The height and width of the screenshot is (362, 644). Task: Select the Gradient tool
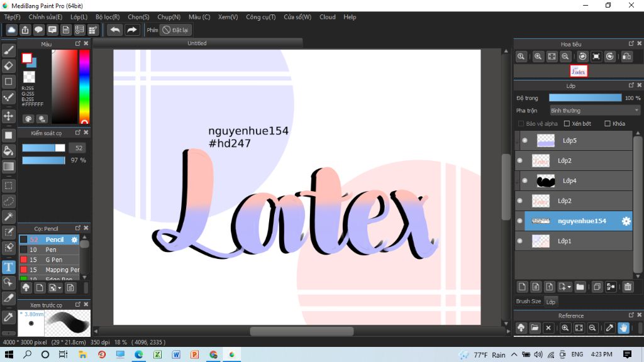(9, 166)
